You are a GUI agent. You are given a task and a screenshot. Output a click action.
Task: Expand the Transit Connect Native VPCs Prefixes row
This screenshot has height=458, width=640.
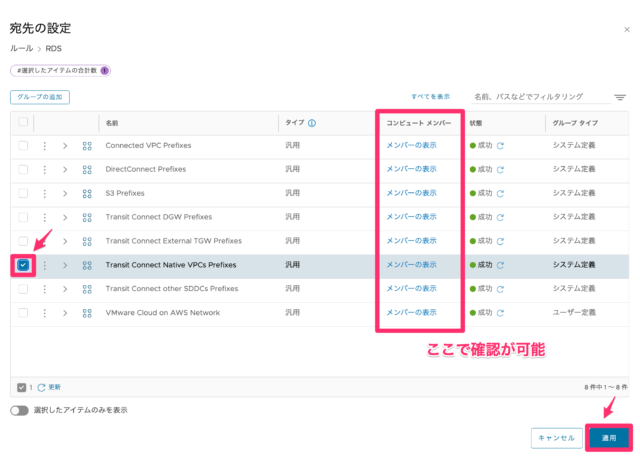click(65, 265)
